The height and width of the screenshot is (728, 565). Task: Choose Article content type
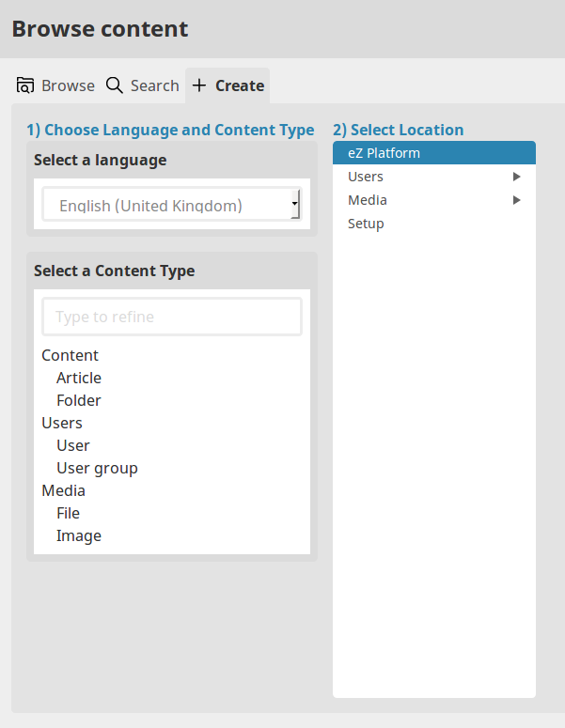(79, 378)
